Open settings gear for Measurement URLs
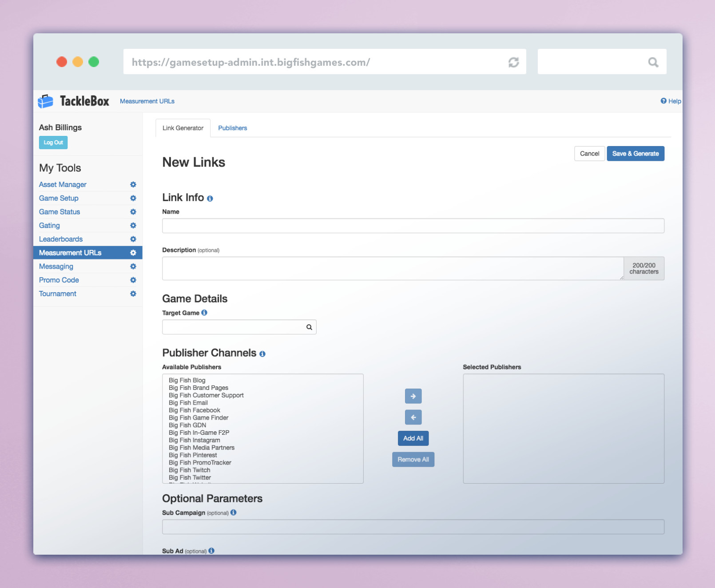The image size is (715, 588). tap(133, 253)
